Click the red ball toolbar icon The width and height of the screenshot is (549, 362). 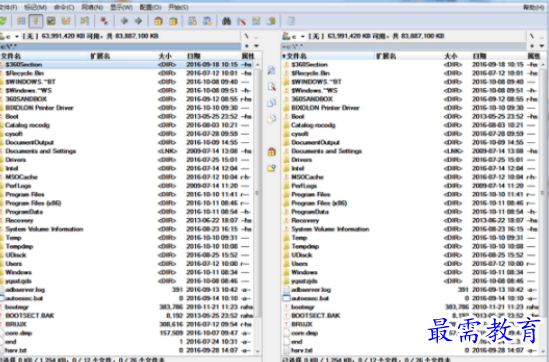(104, 21)
